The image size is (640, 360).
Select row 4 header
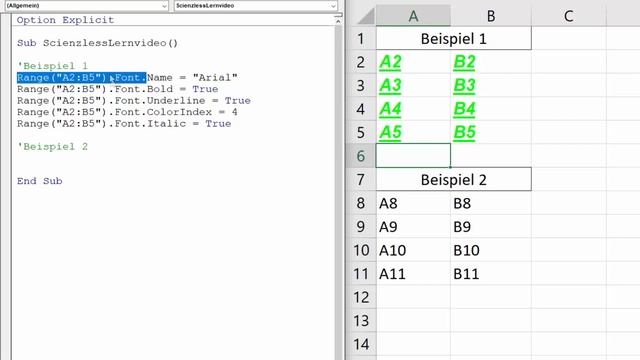tap(361, 109)
